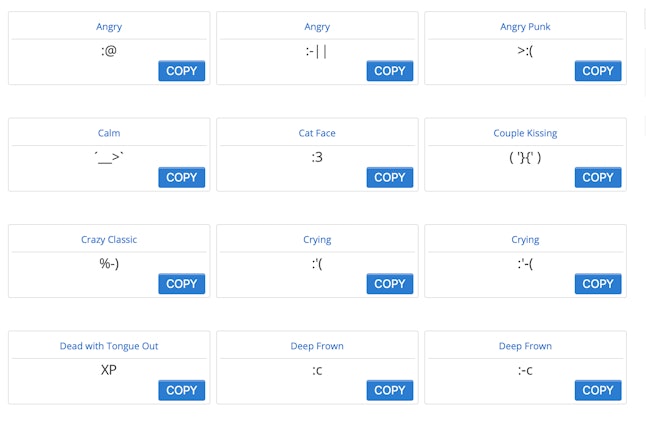
Task: Click the Dead with Tongue Out title
Action: tap(109, 346)
